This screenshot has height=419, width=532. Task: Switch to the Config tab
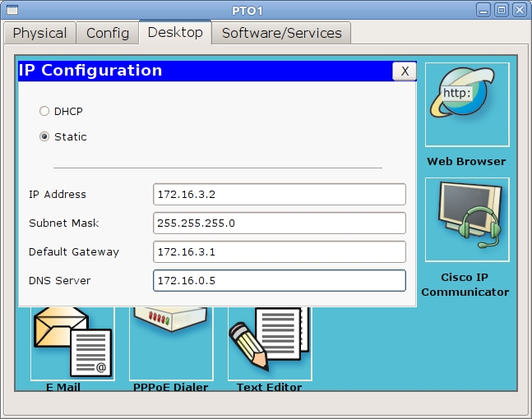(x=108, y=33)
